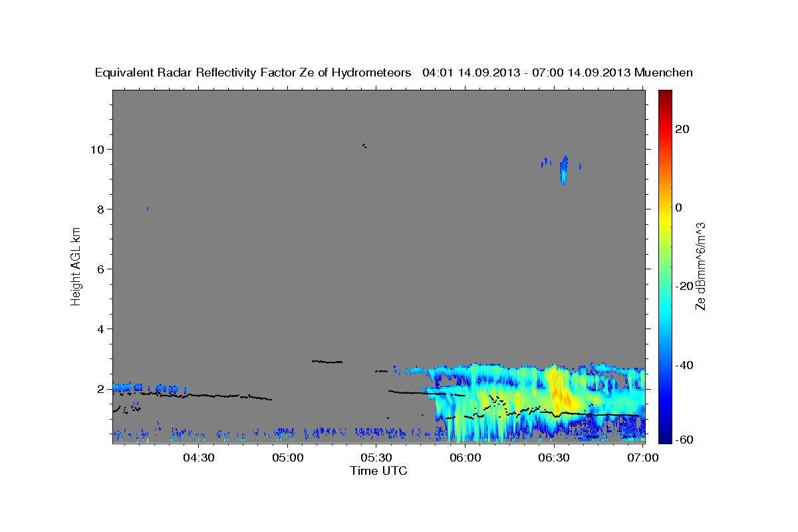Click the 05:30 time tick label
Screen dimensions: 798x532
376,458
